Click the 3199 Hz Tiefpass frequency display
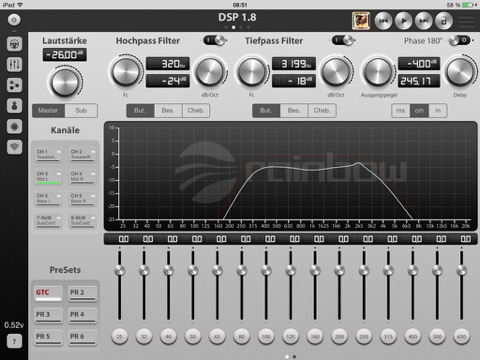This screenshot has width=480, height=360. point(294,63)
